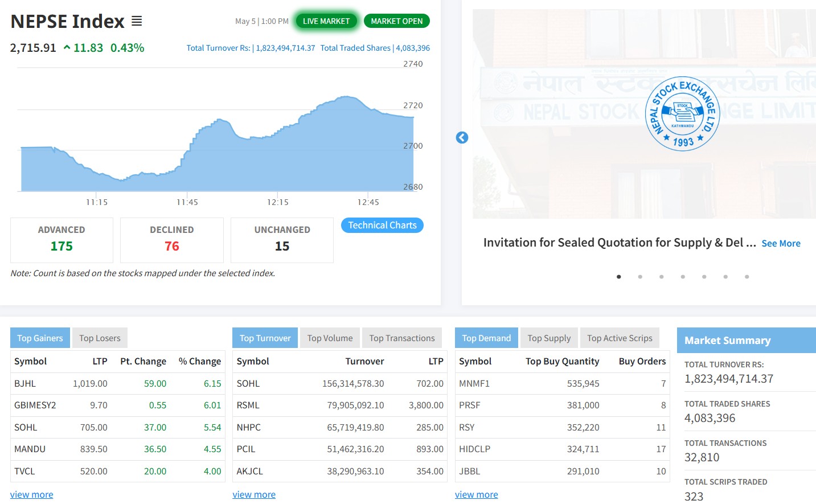Click the NEPSE Index value 2,715.91
816x504 pixels.
point(33,48)
